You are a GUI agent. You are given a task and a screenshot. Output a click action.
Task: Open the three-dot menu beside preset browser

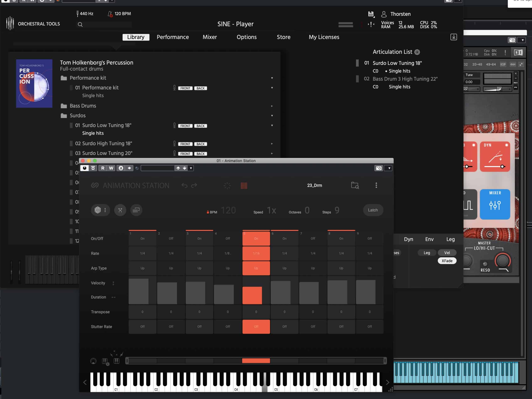[376, 185]
